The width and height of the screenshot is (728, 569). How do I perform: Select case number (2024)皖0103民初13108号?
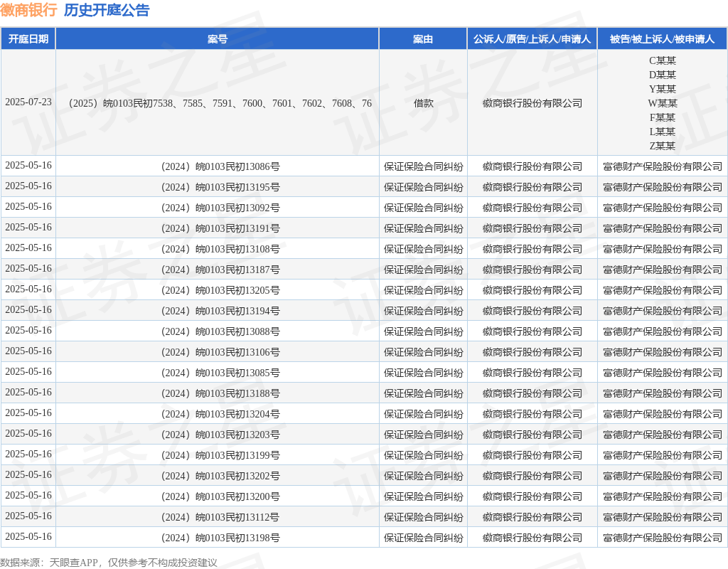220,250
